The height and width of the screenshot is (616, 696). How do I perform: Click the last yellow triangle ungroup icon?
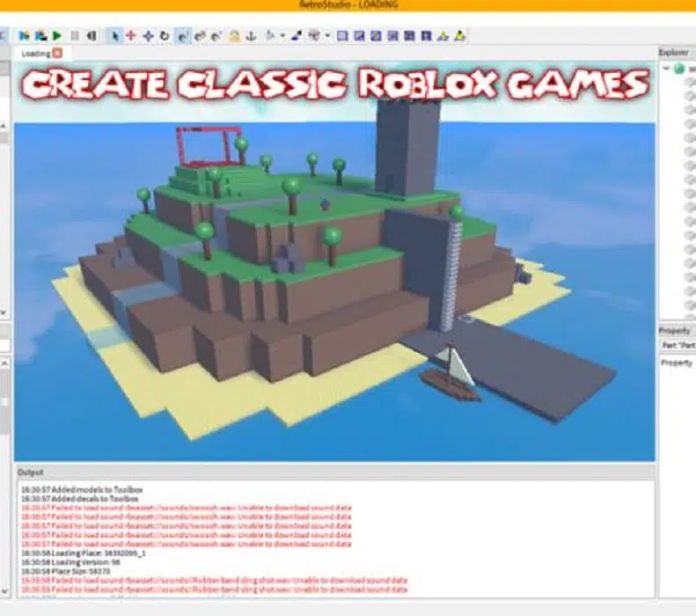coord(460,36)
